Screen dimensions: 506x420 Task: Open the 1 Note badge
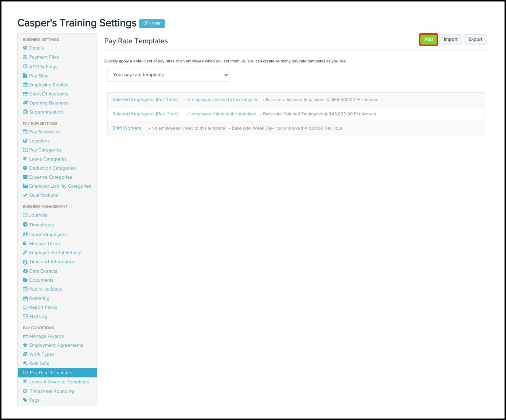pyautogui.click(x=152, y=23)
